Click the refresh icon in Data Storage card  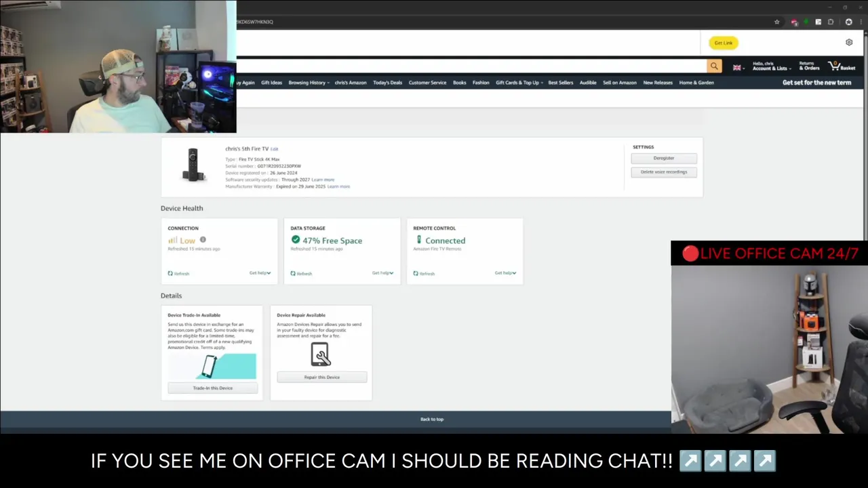click(x=293, y=273)
